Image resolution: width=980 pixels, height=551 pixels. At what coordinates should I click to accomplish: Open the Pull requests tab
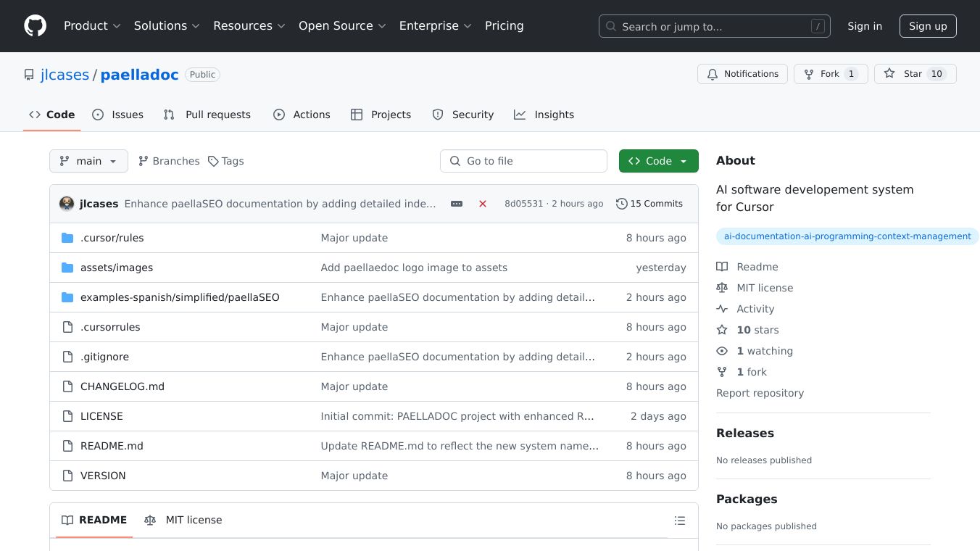click(x=207, y=115)
